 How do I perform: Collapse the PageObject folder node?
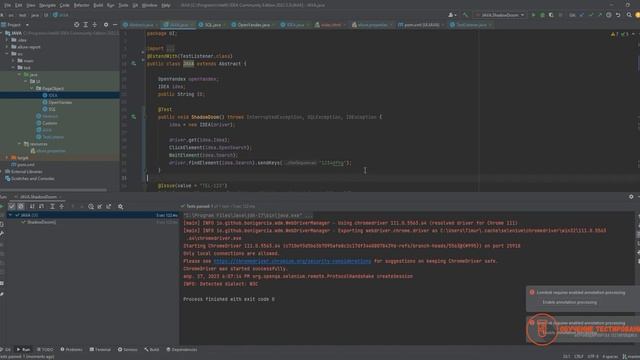point(32,88)
